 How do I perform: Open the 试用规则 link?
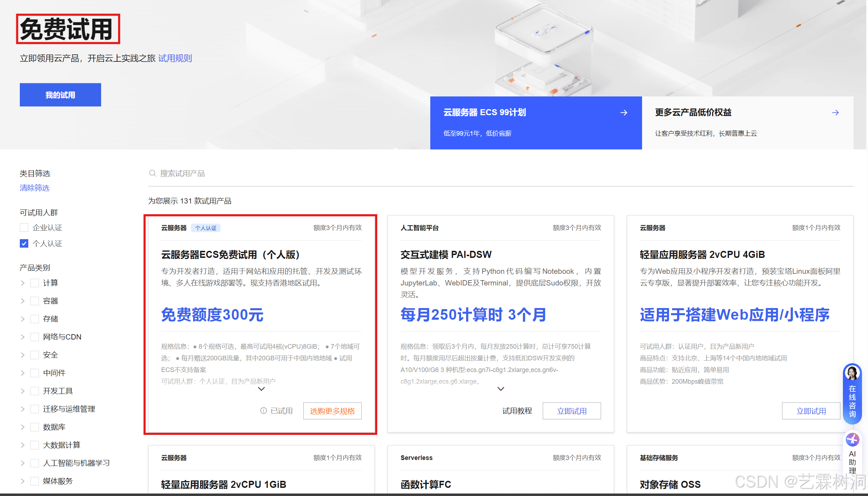pos(175,58)
